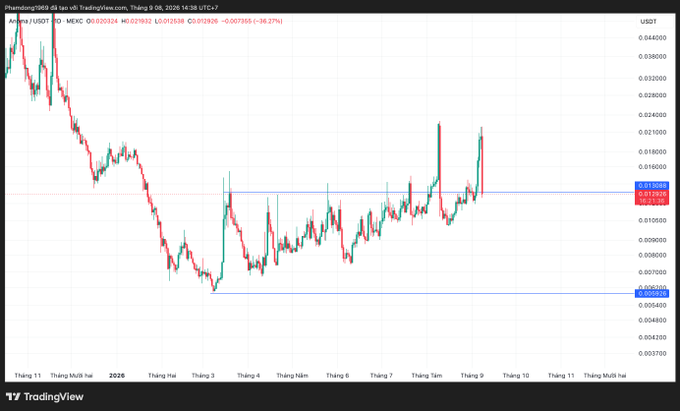Click the 2026 year label on time axis
The height and width of the screenshot is (411, 680).
pyautogui.click(x=117, y=375)
